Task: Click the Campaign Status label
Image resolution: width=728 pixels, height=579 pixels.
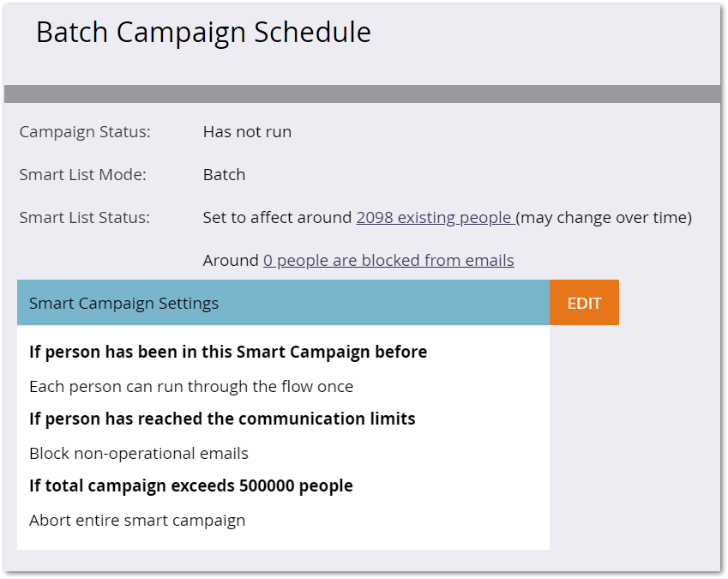Action: (x=85, y=132)
